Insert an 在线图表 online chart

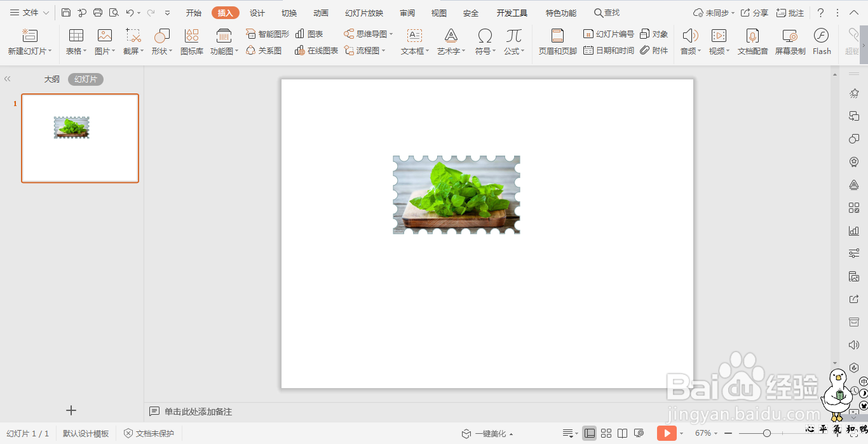coord(316,50)
